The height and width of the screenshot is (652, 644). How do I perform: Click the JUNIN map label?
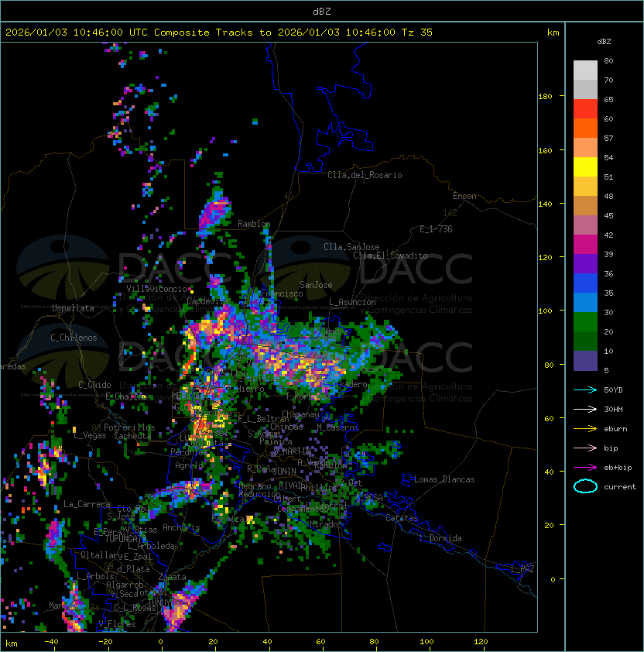pos(284,471)
